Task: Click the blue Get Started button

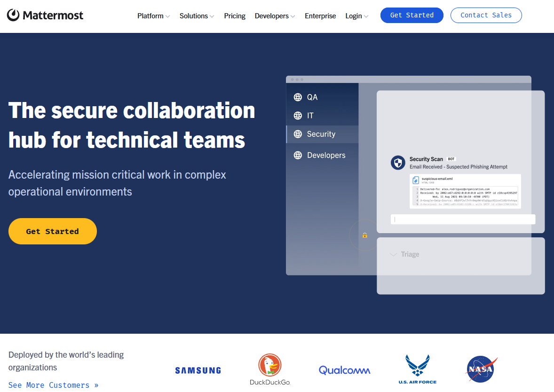Action: (x=412, y=15)
